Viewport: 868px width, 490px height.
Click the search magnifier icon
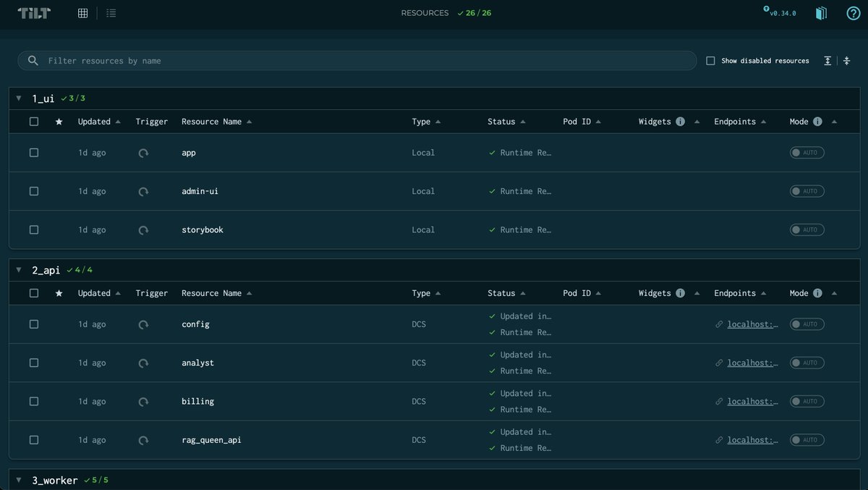[33, 61]
